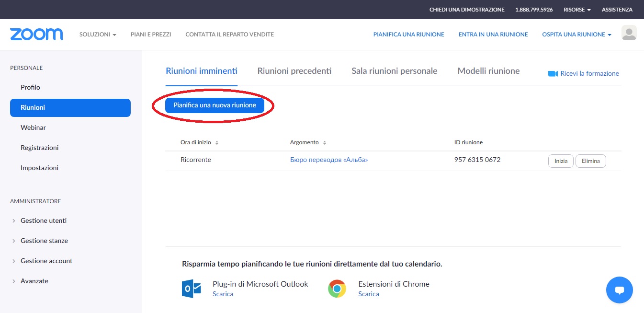644x313 pixels.
Task: Click the Zoom logo
Action: pos(36,34)
